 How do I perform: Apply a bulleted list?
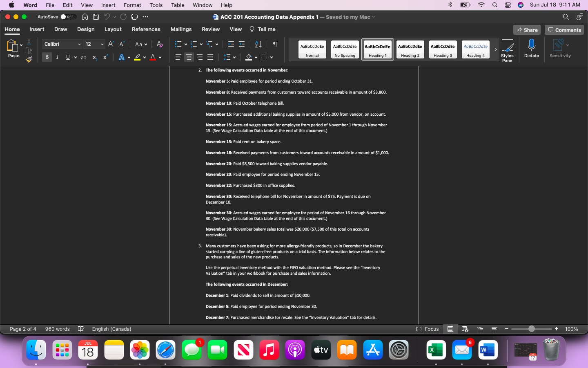coord(178,44)
